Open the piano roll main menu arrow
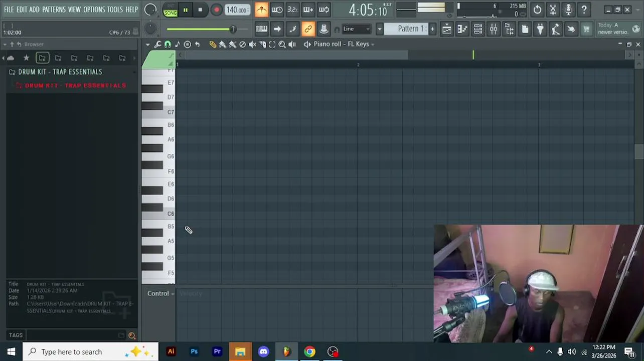The width and height of the screenshot is (644, 361). [148, 44]
